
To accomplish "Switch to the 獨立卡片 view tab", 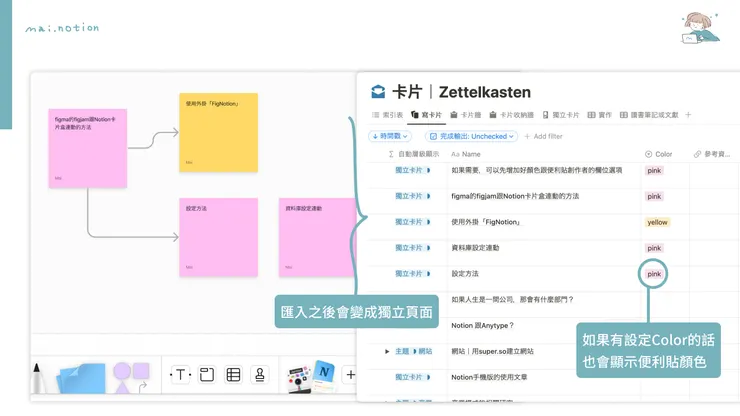I will [x=561, y=115].
